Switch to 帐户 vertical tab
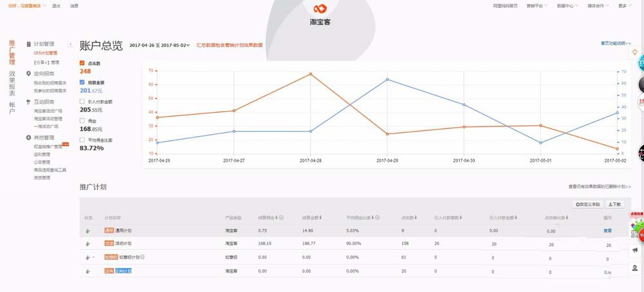 [12, 108]
